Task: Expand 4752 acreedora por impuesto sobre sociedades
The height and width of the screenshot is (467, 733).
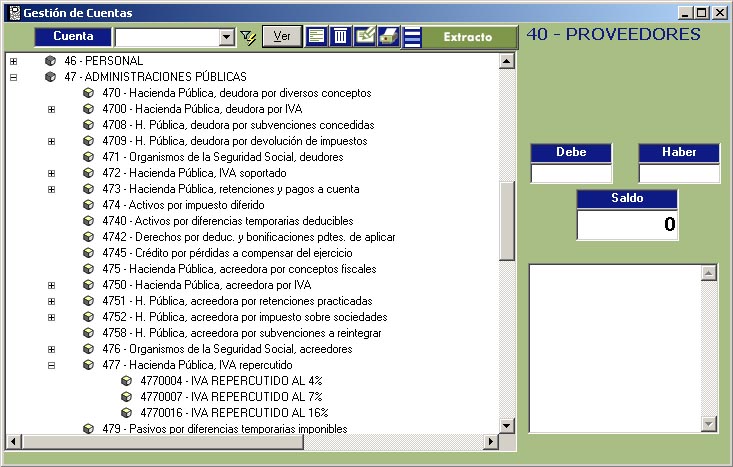Action: 51,317
